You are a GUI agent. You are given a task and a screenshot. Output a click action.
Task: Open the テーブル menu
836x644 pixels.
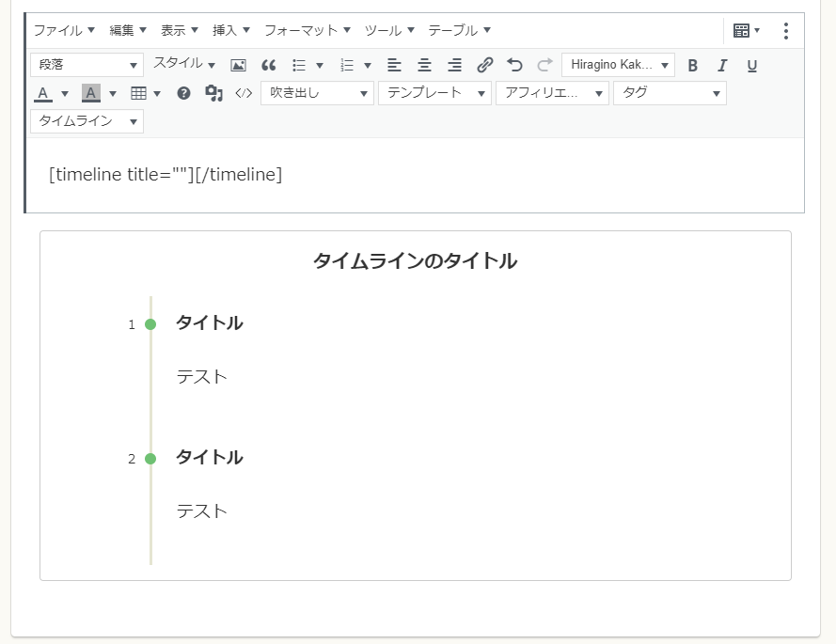(459, 30)
